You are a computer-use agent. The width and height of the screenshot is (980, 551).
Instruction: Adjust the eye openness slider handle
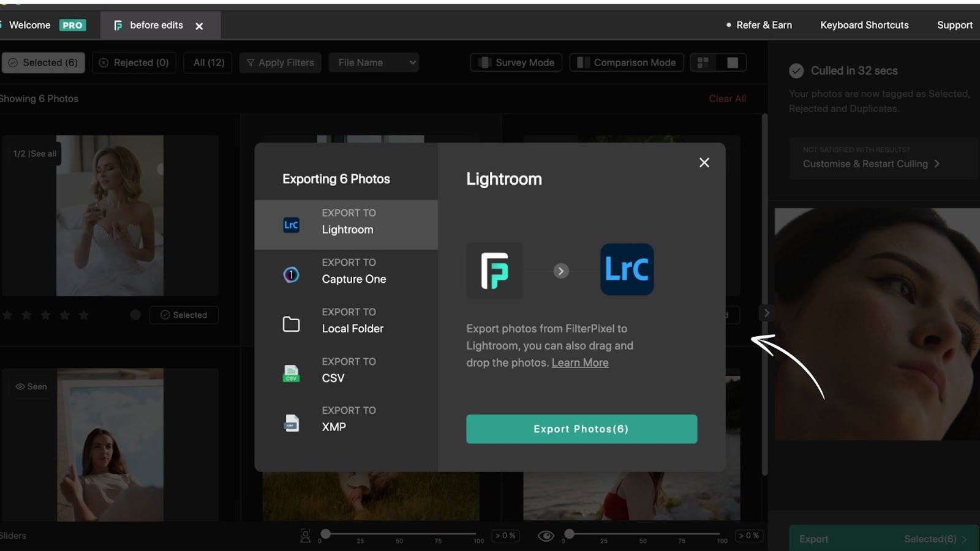pos(569,534)
